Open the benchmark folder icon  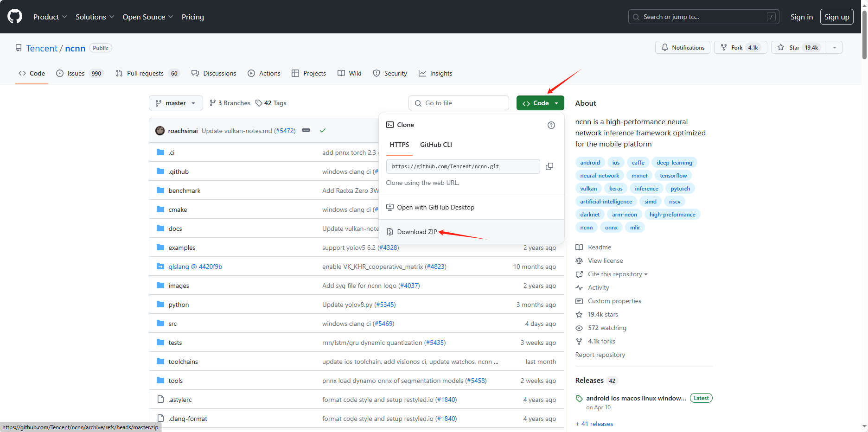tap(160, 191)
